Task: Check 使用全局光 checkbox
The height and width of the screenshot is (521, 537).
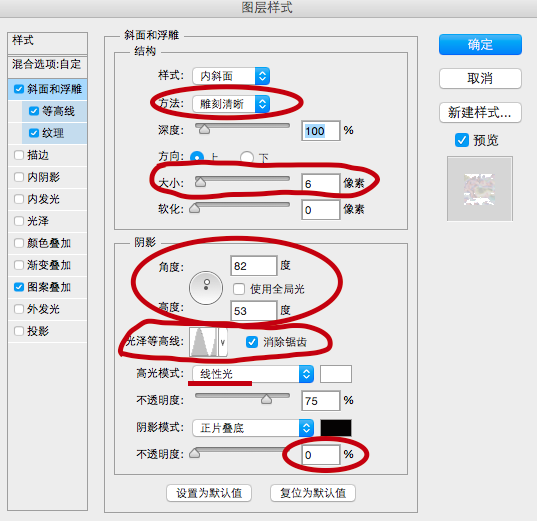Action: click(239, 289)
